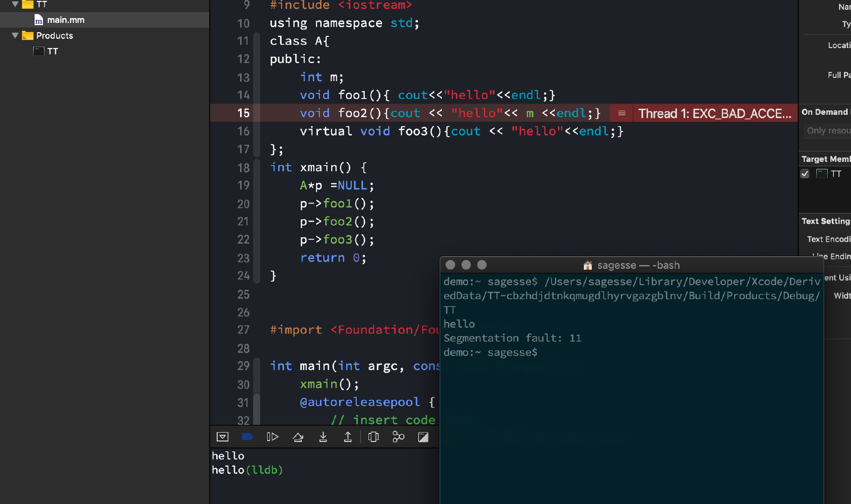The image size is (851, 504).
Task: Click the virtual void foo3 line
Action: pyautogui.click(x=461, y=131)
